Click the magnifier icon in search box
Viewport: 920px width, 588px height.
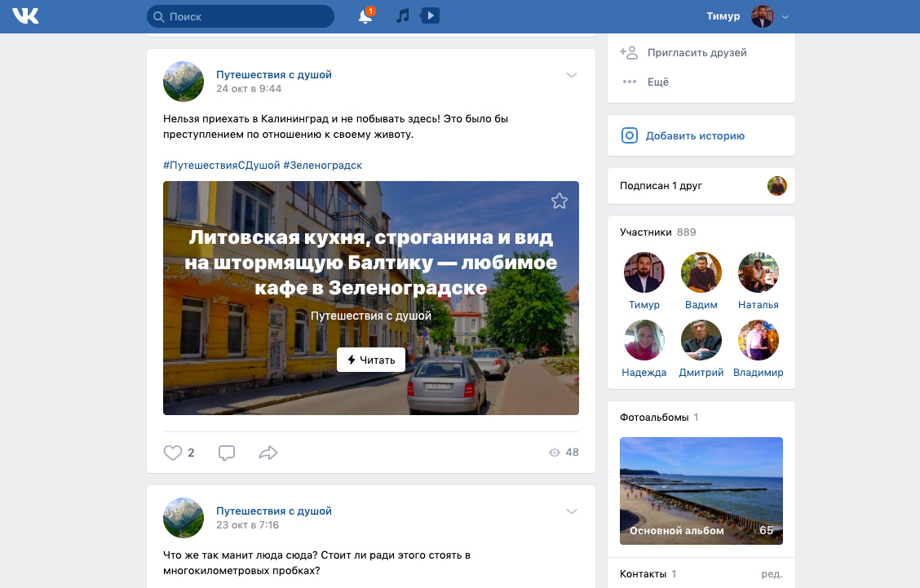[158, 16]
